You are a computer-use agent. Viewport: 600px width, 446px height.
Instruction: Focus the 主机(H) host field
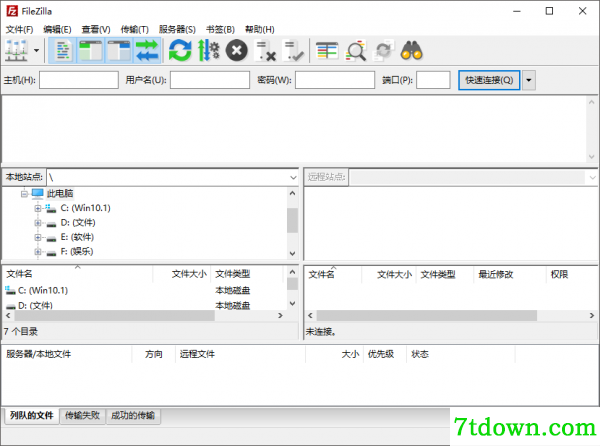79,80
